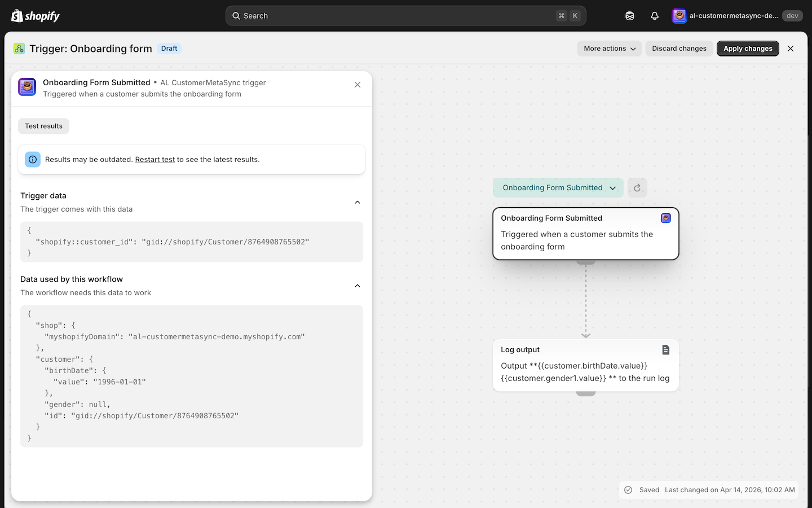Collapse the Trigger data section
812x508 pixels.
358,202
